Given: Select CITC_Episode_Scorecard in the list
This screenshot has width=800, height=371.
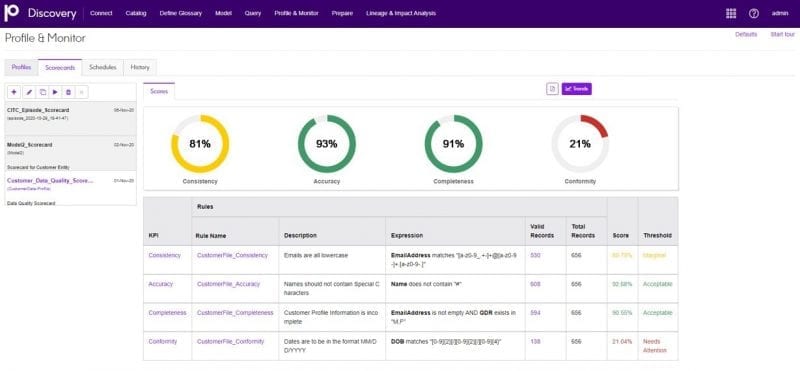Looking at the screenshot, I should (70, 118).
